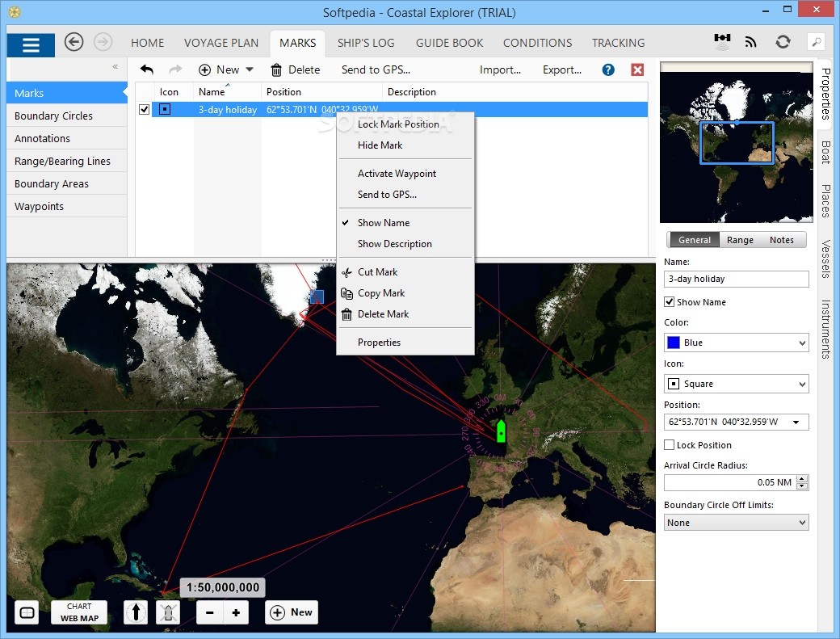Click the 1:50,000,000 scale indicator

[x=223, y=587]
